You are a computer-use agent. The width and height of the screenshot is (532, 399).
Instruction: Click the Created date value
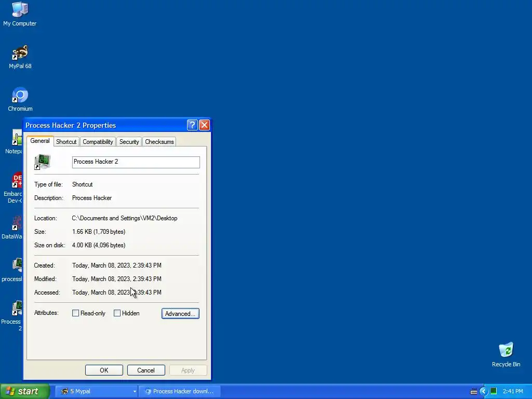tap(117, 265)
